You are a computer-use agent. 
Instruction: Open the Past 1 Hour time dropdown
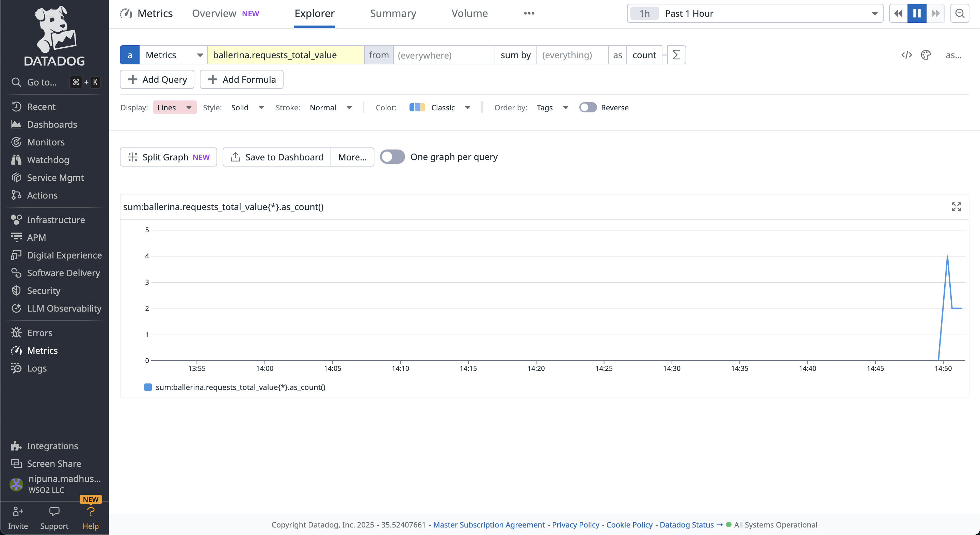pos(755,14)
